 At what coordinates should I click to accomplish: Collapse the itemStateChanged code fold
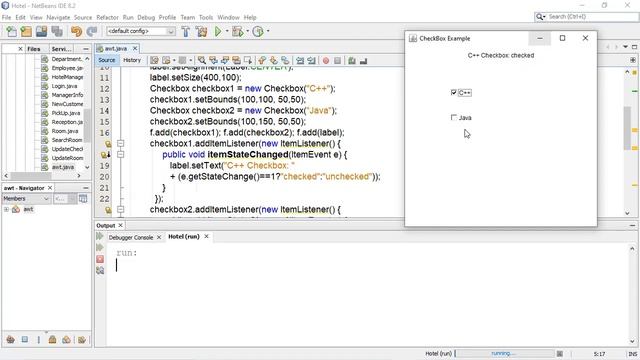(120, 154)
